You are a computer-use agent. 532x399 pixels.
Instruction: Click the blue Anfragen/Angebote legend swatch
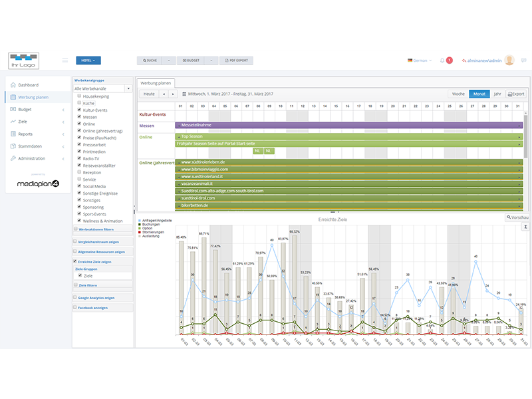point(140,220)
